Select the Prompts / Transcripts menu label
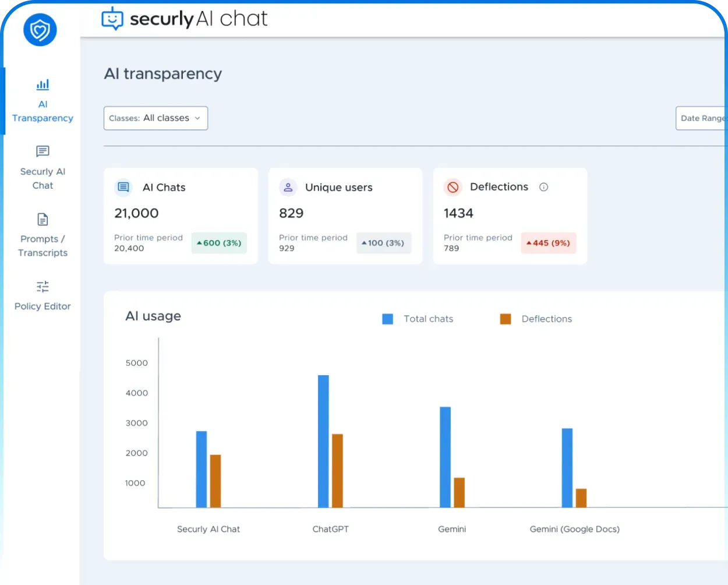Viewport: 728px width, 585px height. [x=43, y=246]
